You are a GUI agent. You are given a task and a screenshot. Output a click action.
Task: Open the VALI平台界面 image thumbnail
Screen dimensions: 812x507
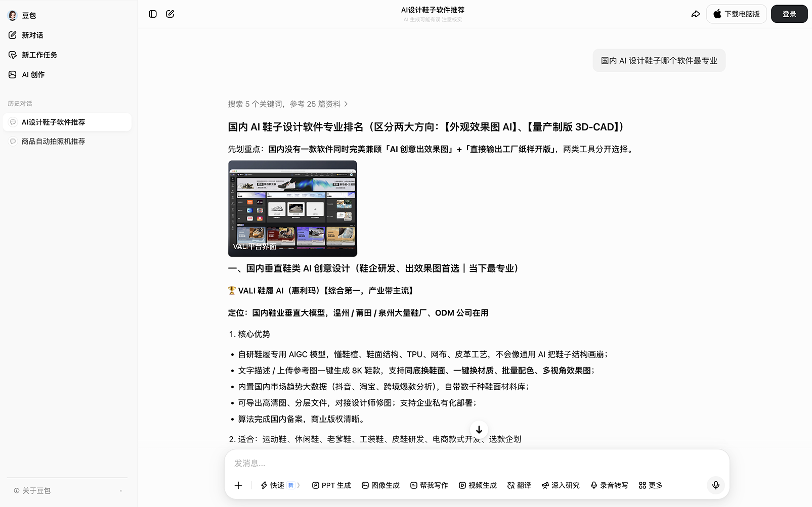click(292, 208)
